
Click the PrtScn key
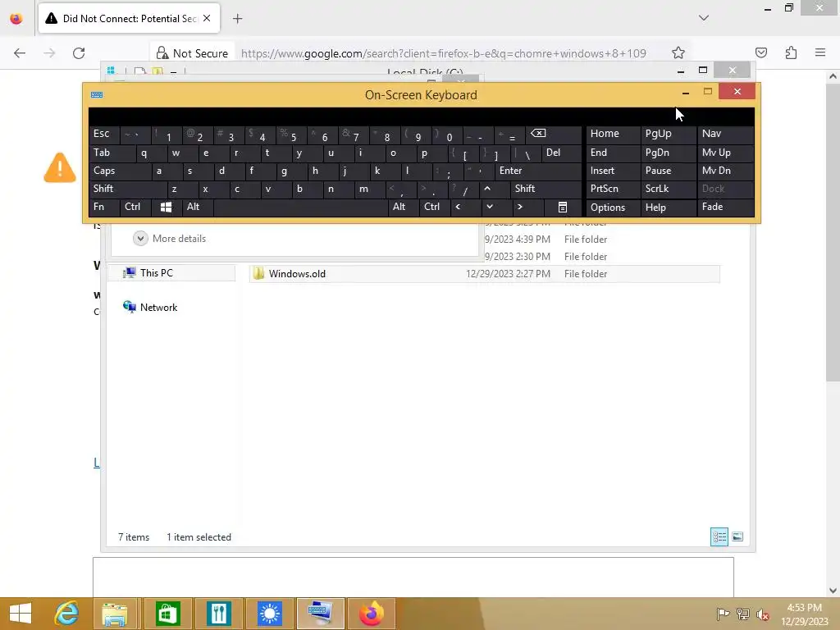[x=613, y=189]
